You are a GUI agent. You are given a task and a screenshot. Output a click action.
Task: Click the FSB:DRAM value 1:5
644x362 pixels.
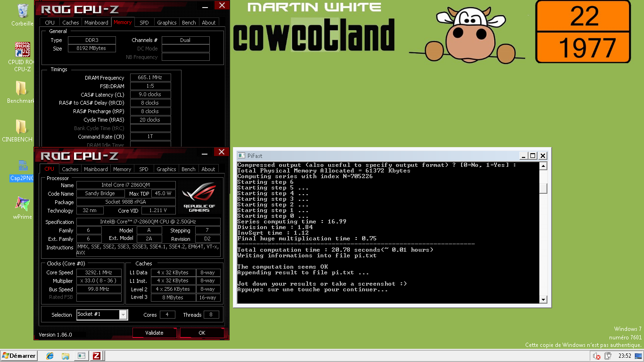[150, 86]
